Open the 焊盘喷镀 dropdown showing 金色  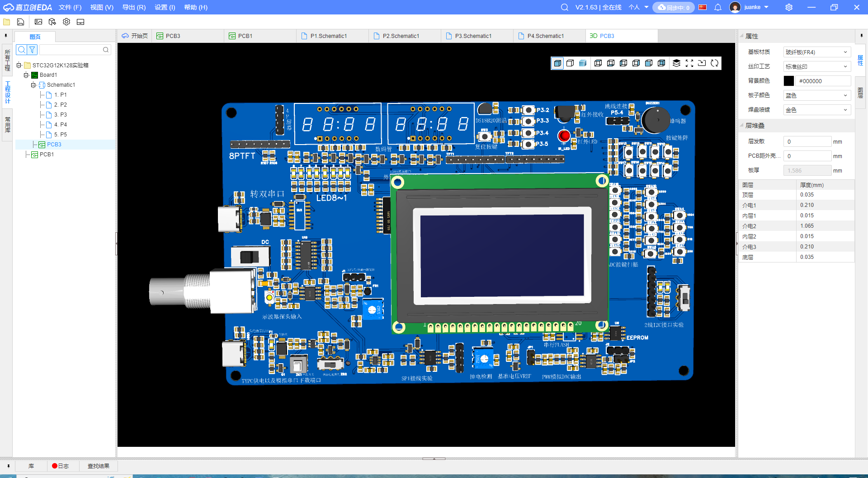click(816, 110)
